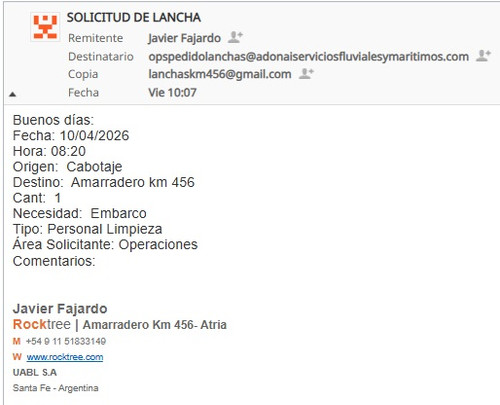Add lanchaskm456@gmail.com to contacts icon
The width and height of the screenshot is (500, 405).
pyautogui.click(x=306, y=73)
